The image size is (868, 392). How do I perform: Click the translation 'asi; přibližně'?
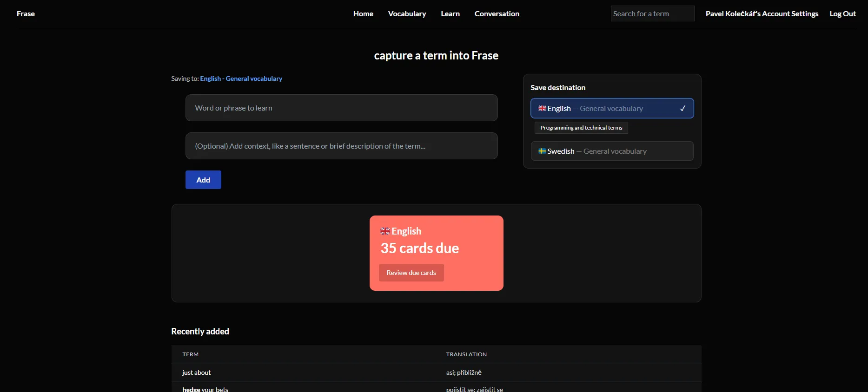[464, 372]
